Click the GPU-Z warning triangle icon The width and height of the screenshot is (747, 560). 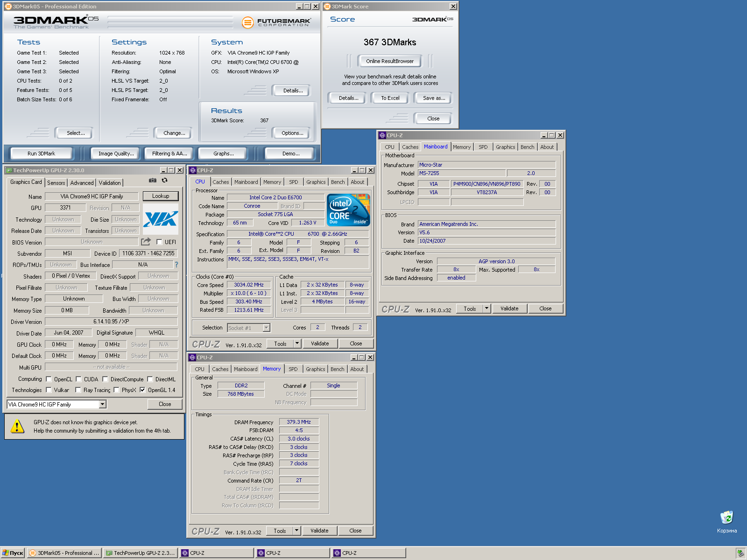17,426
